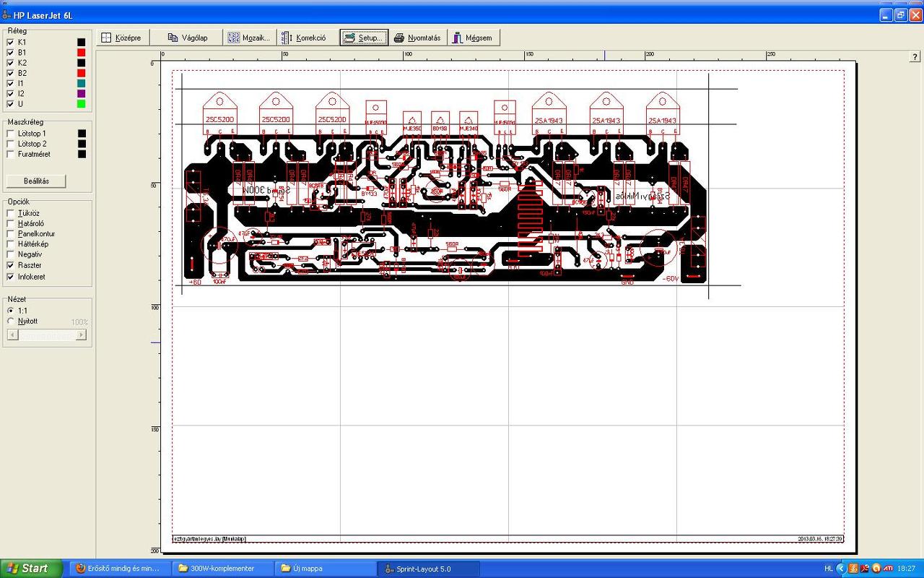Uncheck the K1 layer checkbox
This screenshot has width=924, height=578.
(x=10, y=43)
